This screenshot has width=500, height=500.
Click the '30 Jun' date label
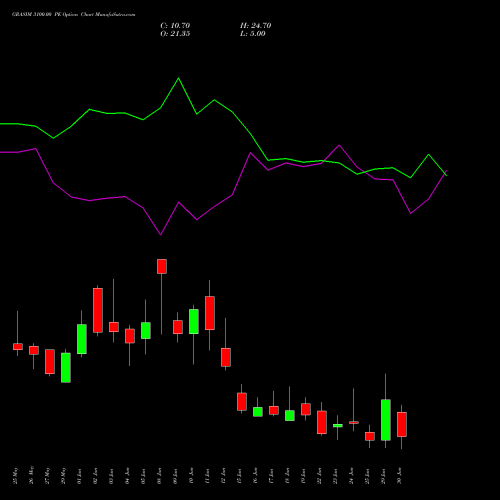tap(399, 476)
